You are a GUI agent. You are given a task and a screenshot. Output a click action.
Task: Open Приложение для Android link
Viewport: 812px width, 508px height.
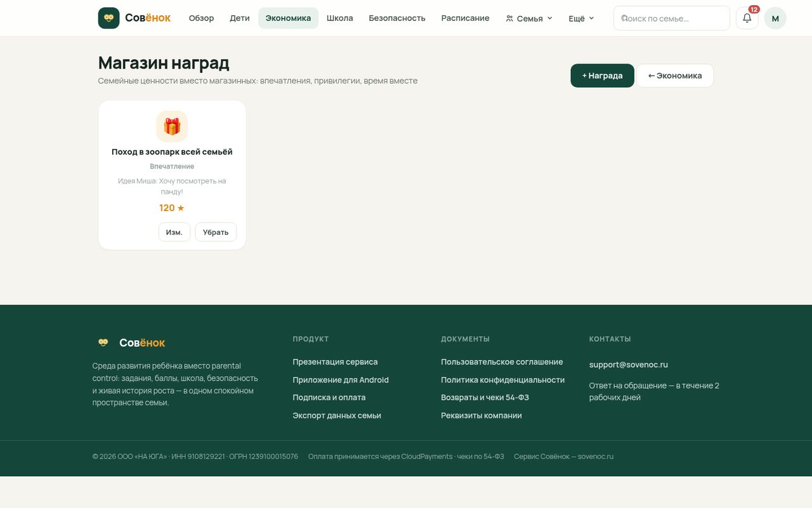pyautogui.click(x=341, y=380)
